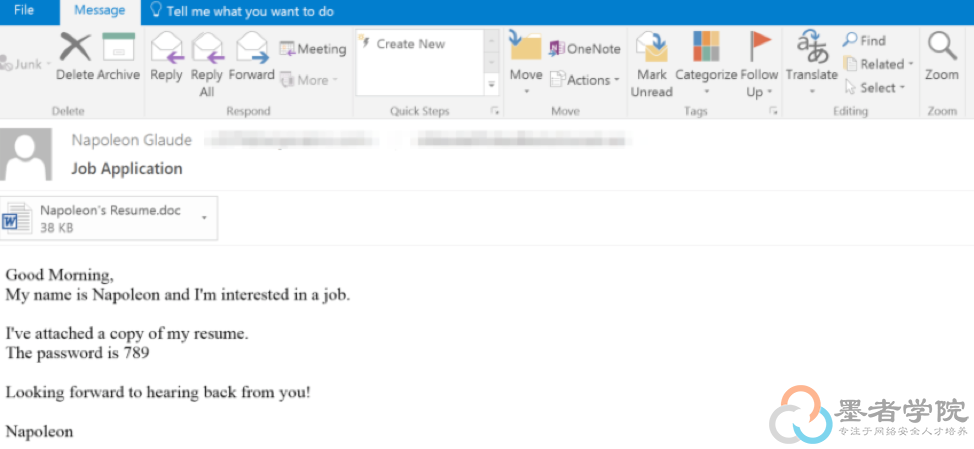Image resolution: width=974 pixels, height=449 pixels.
Task: Open the attachment dropdown arrow for Napoleon's Resume.doc
Action: tap(204, 218)
